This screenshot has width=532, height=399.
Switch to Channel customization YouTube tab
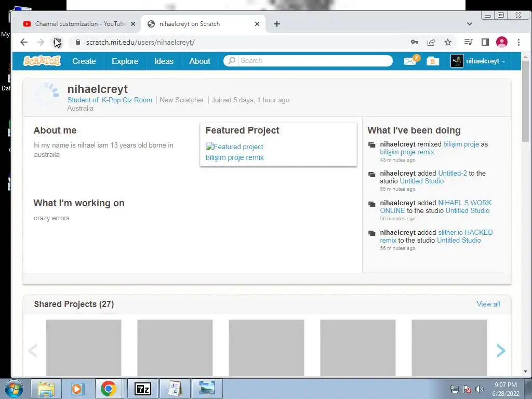80,24
